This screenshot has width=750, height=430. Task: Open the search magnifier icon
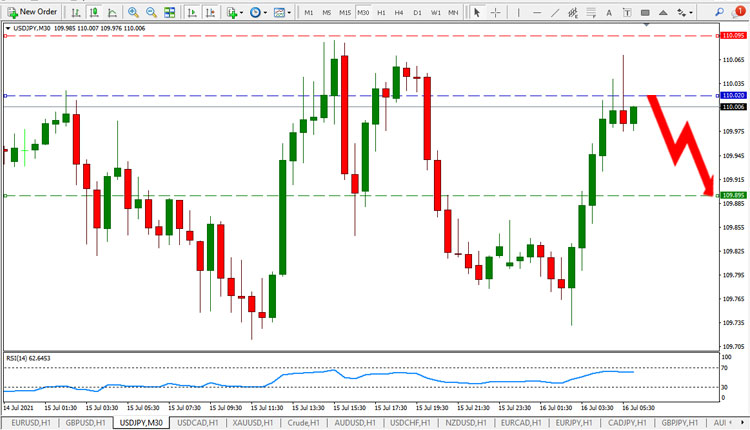(719, 12)
